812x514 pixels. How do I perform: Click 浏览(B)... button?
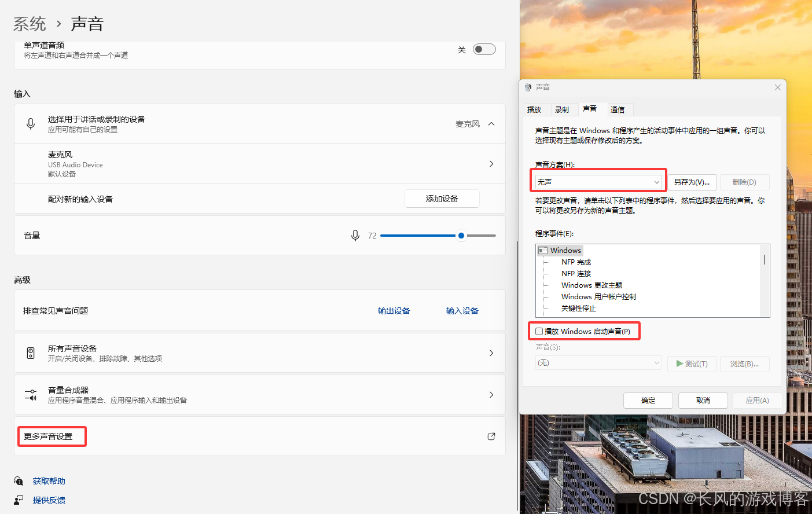[744, 364]
